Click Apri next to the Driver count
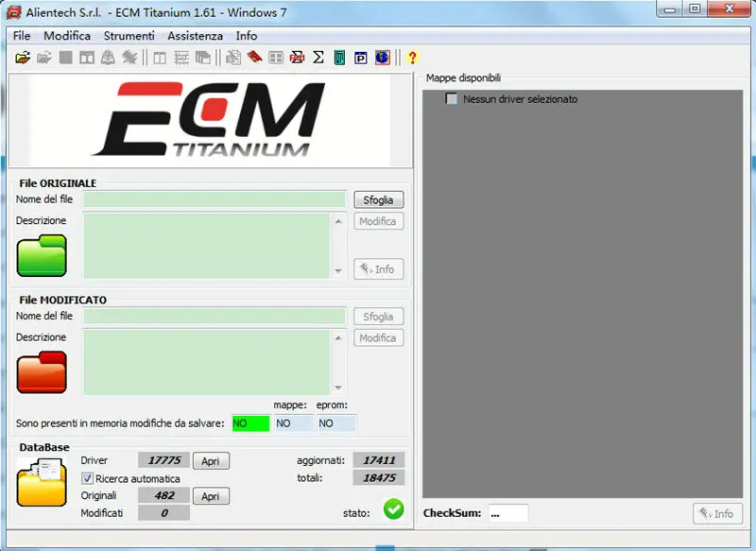This screenshot has width=756, height=551. [x=211, y=461]
